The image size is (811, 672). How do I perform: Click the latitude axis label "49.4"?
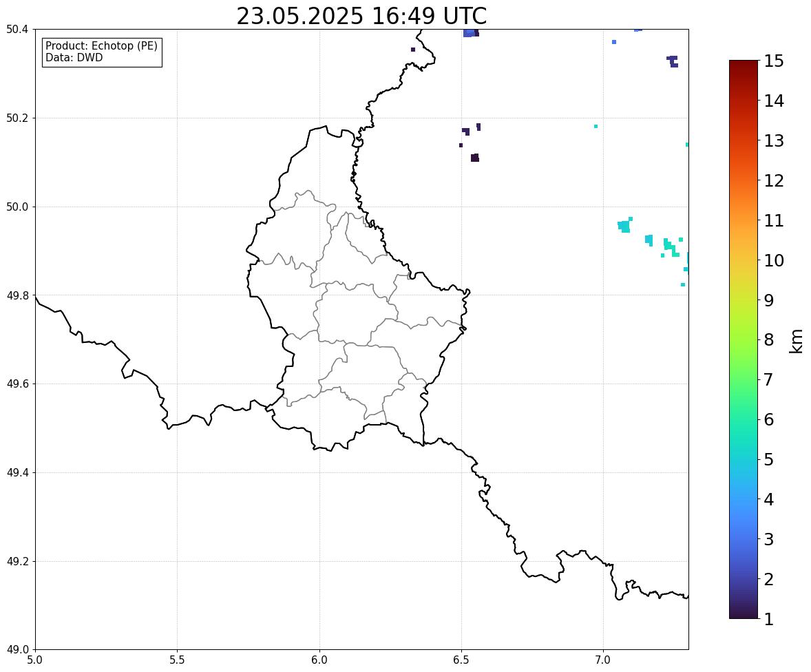tap(17, 473)
